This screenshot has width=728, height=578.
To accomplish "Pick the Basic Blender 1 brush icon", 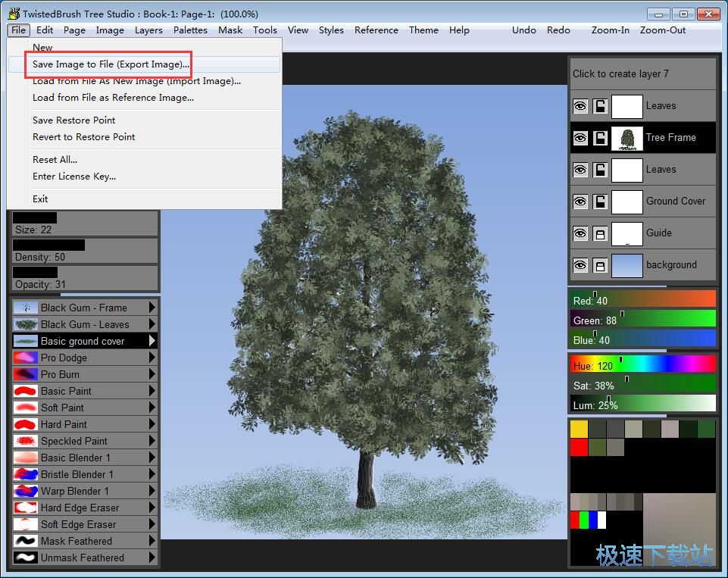I will pyautogui.click(x=26, y=458).
